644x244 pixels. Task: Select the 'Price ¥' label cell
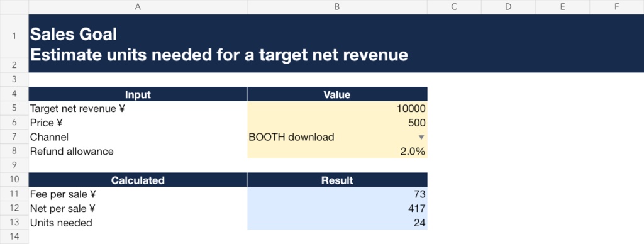(x=138, y=123)
